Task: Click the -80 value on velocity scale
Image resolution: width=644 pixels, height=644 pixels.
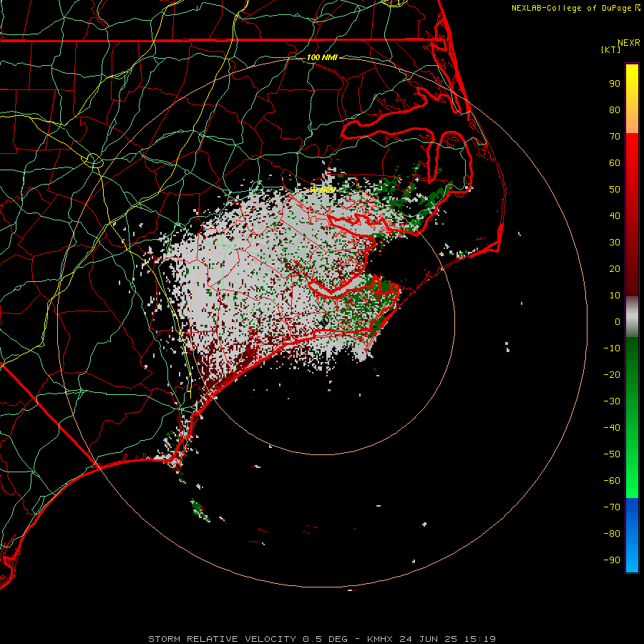Action: [612, 534]
